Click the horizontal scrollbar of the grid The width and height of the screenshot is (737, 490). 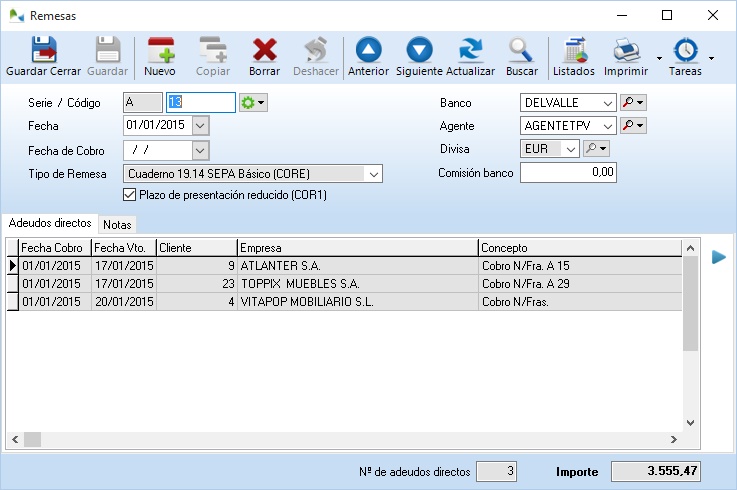350,439
